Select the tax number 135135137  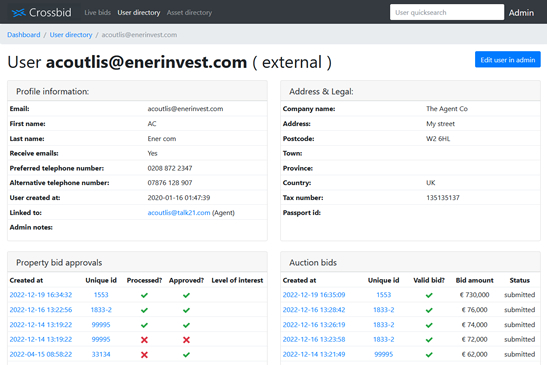pyautogui.click(x=443, y=198)
